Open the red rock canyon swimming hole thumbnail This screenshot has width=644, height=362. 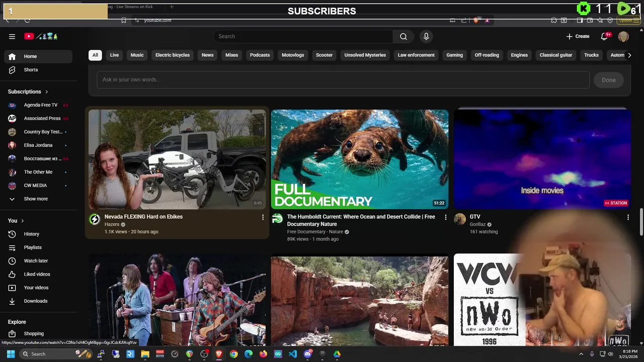pyautogui.click(x=360, y=301)
